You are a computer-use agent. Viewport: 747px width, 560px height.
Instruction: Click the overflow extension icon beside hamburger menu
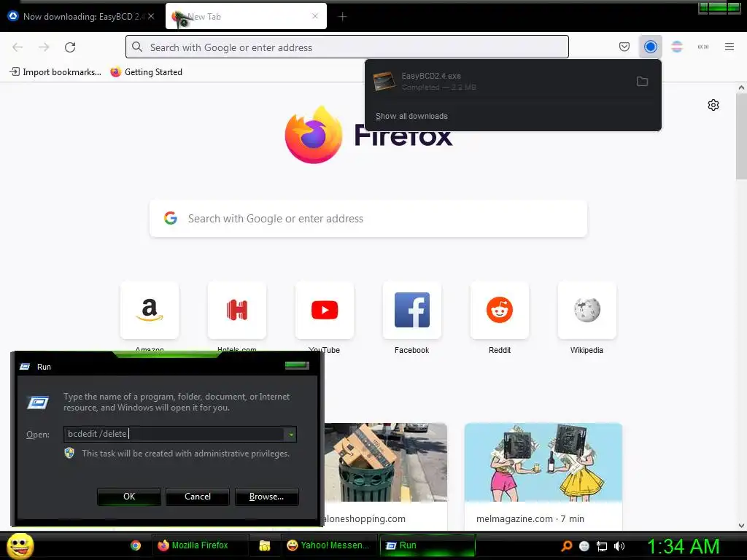click(x=703, y=47)
